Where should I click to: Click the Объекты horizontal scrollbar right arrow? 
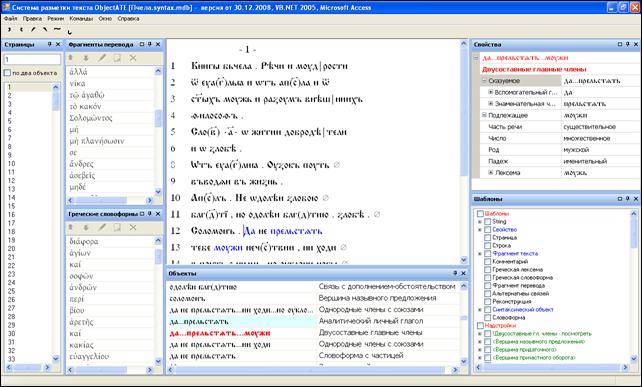[455, 370]
